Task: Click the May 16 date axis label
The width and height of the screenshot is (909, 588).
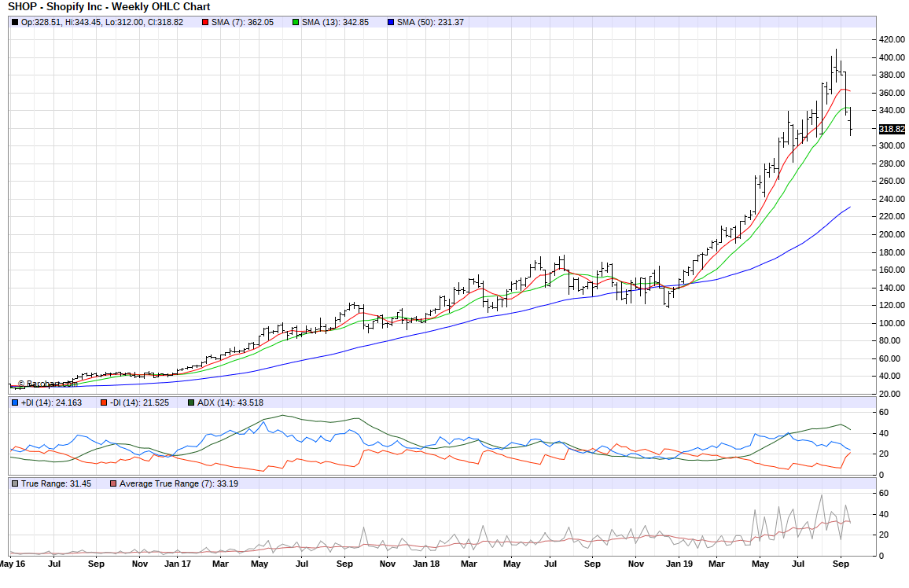Action: (13, 564)
